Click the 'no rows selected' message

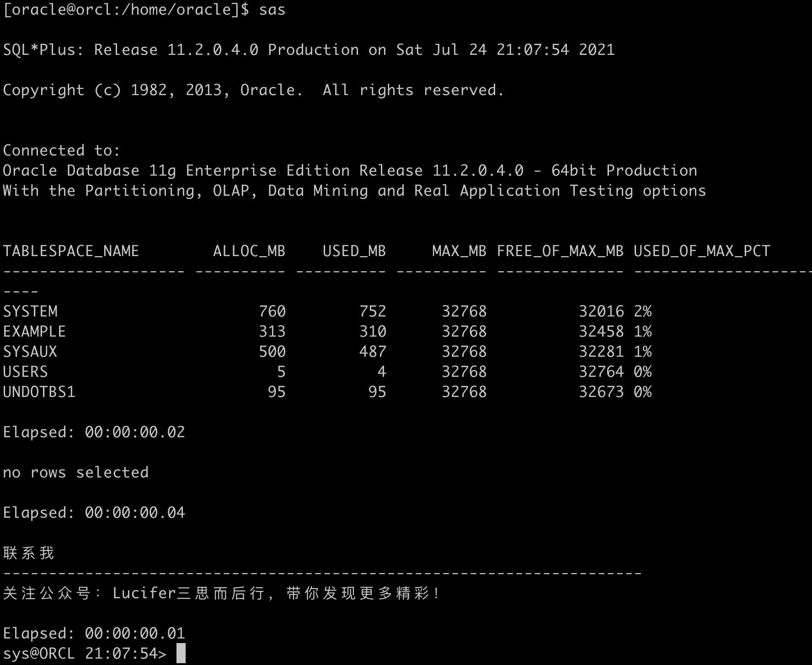(x=75, y=472)
